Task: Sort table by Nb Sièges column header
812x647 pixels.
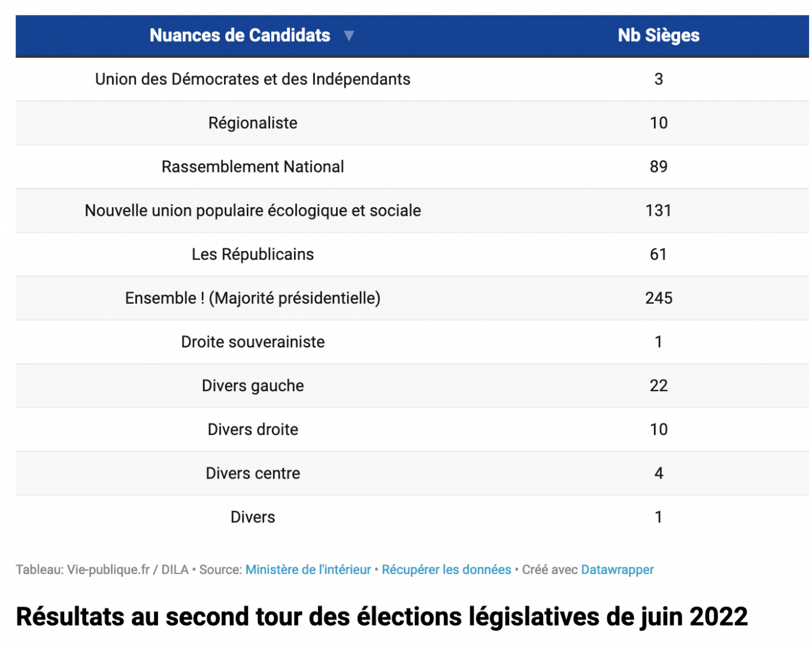Action: (x=658, y=36)
